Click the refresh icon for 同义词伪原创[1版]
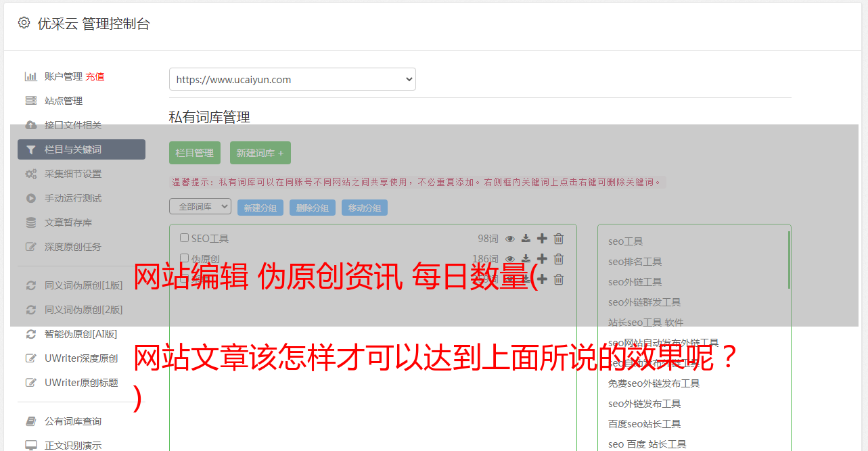The height and width of the screenshot is (451, 868). click(x=30, y=285)
